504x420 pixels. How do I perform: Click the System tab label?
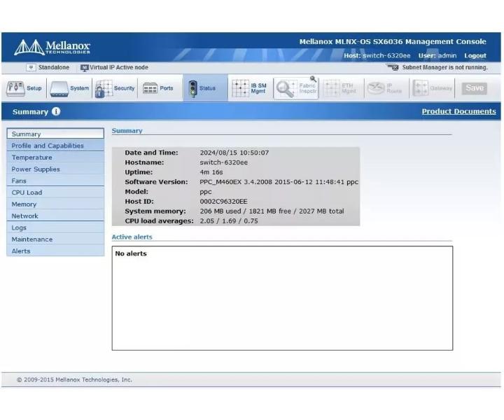[x=79, y=88]
